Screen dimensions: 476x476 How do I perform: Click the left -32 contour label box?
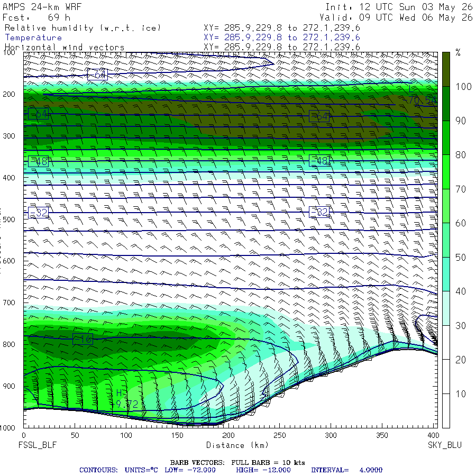(38, 213)
